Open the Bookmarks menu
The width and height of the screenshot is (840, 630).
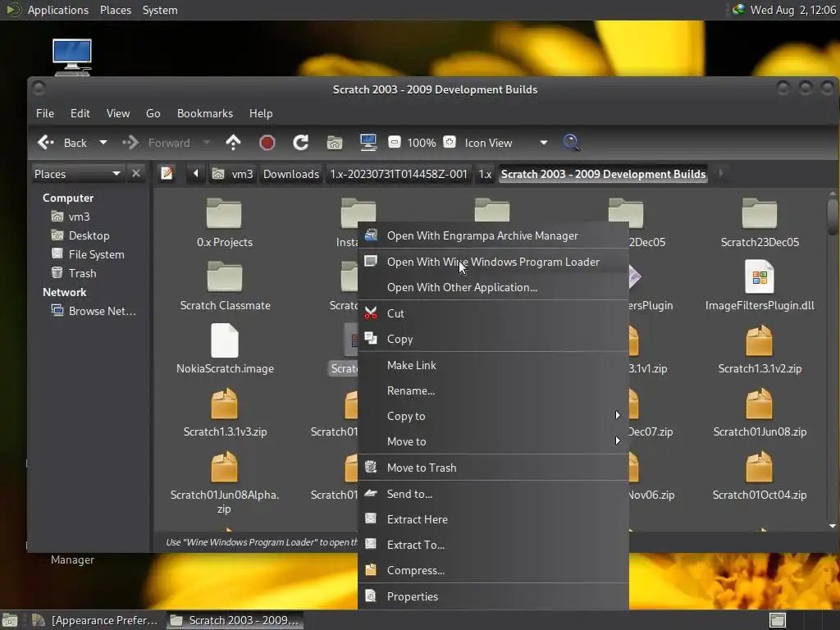[x=204, y=113]
